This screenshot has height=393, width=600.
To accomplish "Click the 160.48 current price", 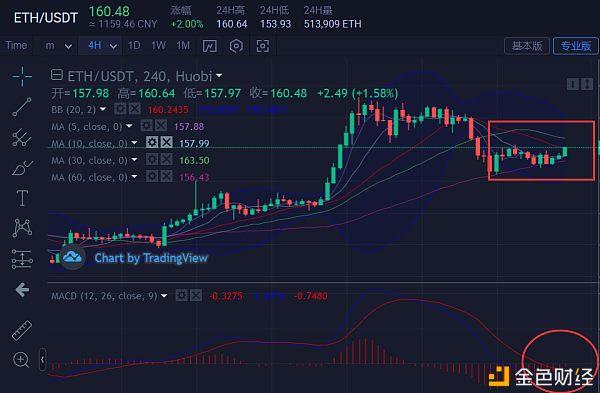I will [x=109, y=11].
